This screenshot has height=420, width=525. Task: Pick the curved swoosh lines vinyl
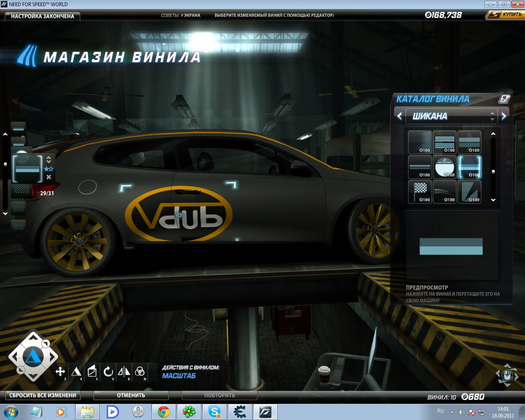point(445,192)
